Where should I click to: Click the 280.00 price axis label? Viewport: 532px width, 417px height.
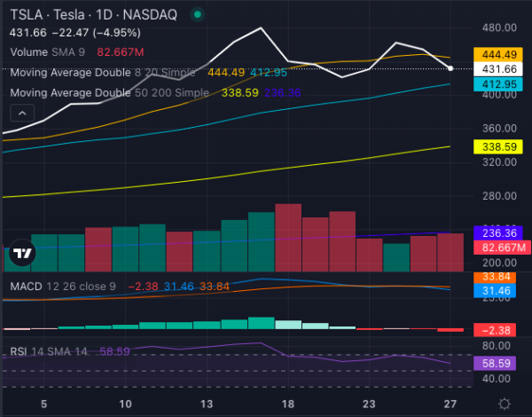(x=499, y=196)
